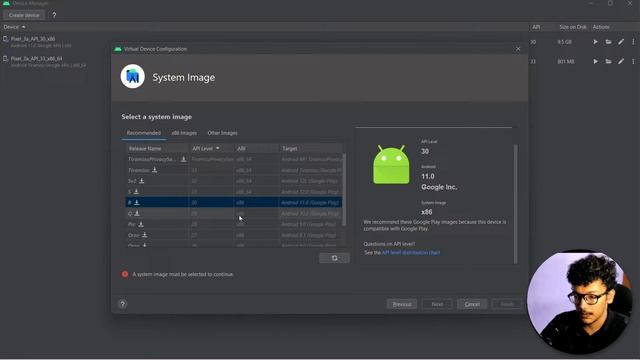Image resolution: width=640 pixels, height=360 pixels.
Task: Edit the Pixel_3a_API_30_x86 device
Action: coord(621,42)
